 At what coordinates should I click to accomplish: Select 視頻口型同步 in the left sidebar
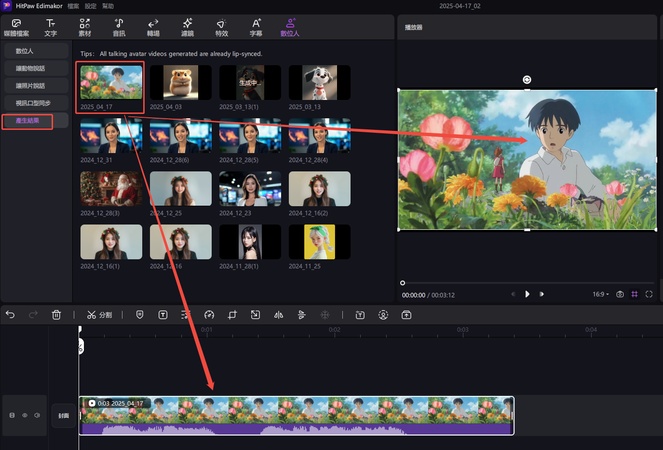(x=35, y=103)
